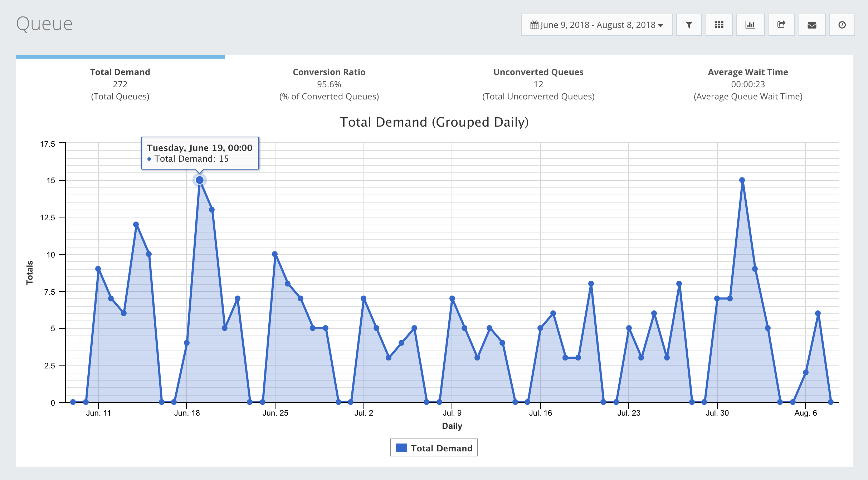Viewport: 868px width, 480px height.
Task: Click the dropdown caret after August 8, 2018
Action: [660, 25]
